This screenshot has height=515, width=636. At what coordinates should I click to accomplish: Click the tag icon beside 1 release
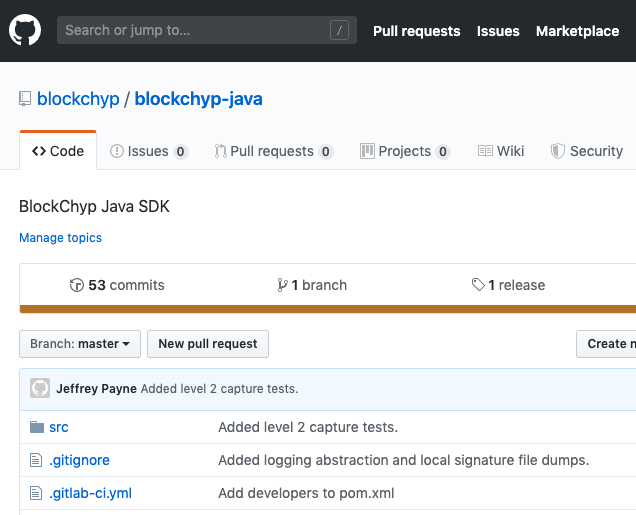coord(478,285)
